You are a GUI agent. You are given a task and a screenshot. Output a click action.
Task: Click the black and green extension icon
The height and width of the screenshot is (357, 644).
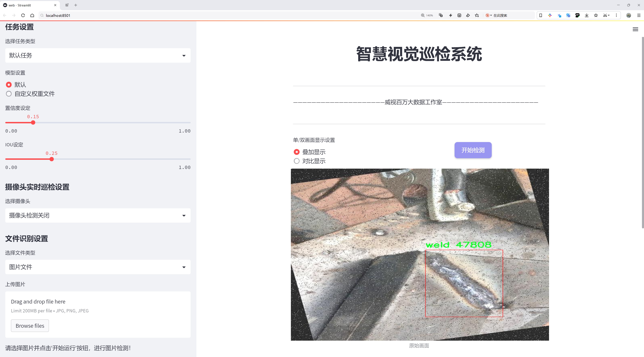coord(578,15)
